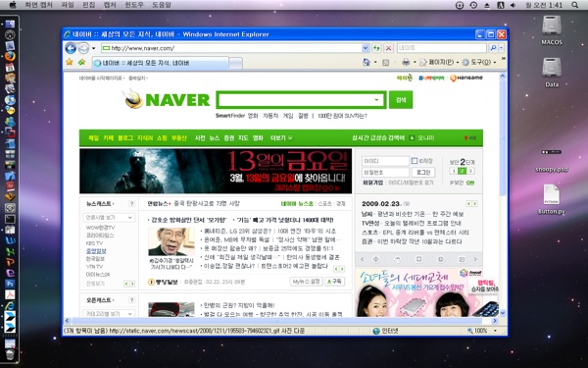Image resolution: width=588 pixels, height=368 pixels.
Task: Select security level 2
Action: pos(462,171)
